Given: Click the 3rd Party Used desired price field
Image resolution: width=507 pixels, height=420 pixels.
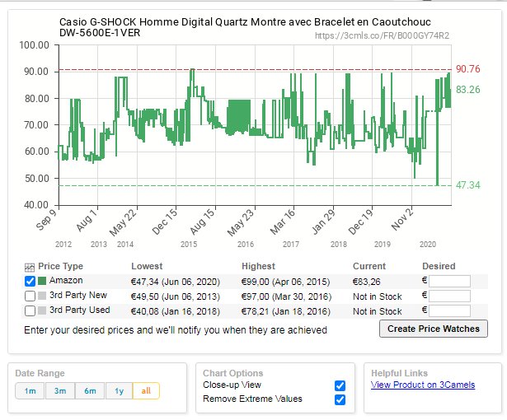Looking at the screenshot, I should (449, 311).
